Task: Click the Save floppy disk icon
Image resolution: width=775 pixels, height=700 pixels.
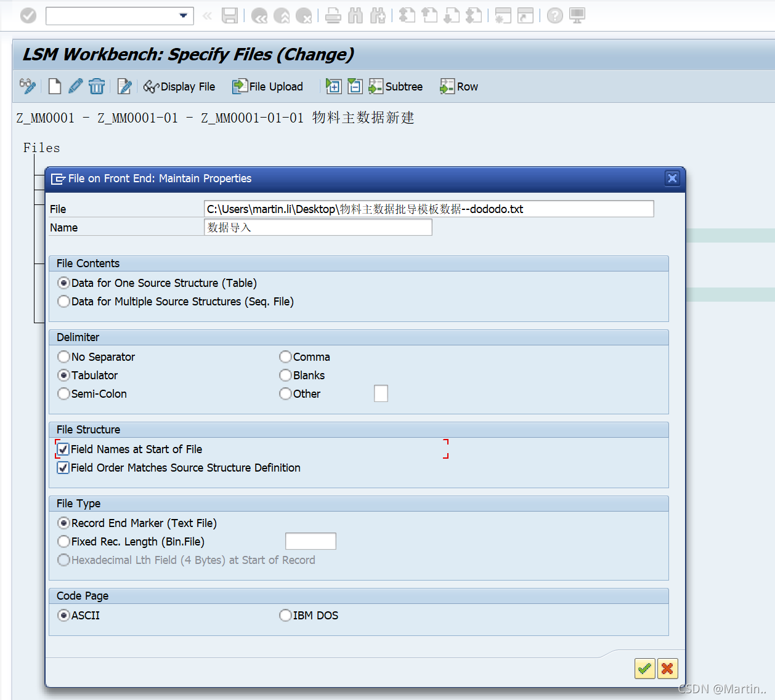Action: (x=230, y=15)
